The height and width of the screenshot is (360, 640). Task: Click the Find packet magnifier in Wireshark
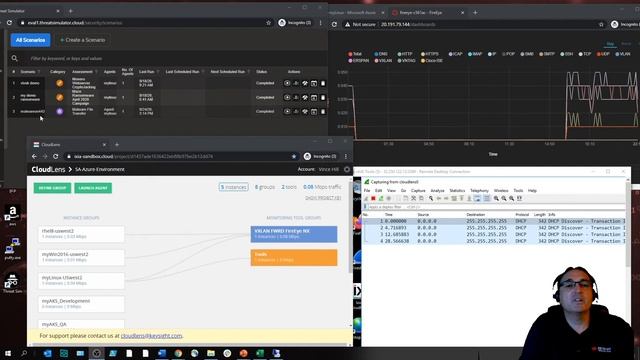point(431,198)
